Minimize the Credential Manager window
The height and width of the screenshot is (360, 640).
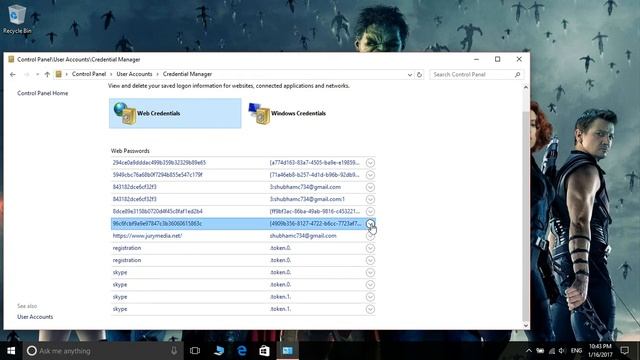(x=476, y=59)
